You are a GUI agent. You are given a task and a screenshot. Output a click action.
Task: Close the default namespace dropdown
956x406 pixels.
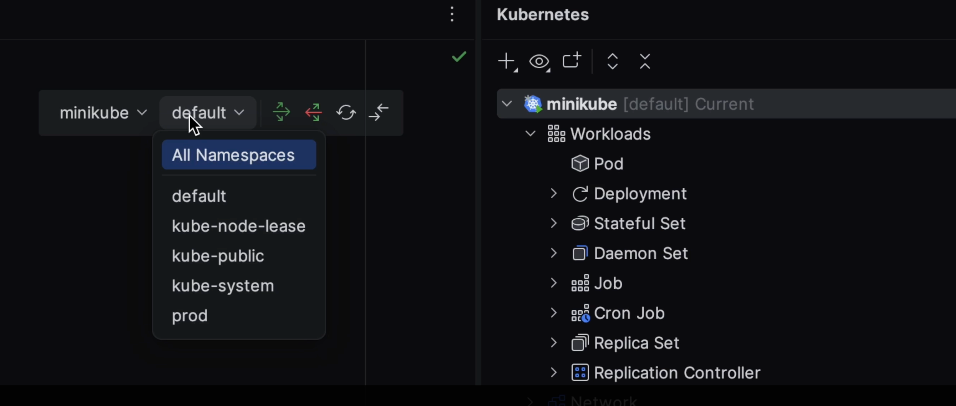(x=207, y=113)
